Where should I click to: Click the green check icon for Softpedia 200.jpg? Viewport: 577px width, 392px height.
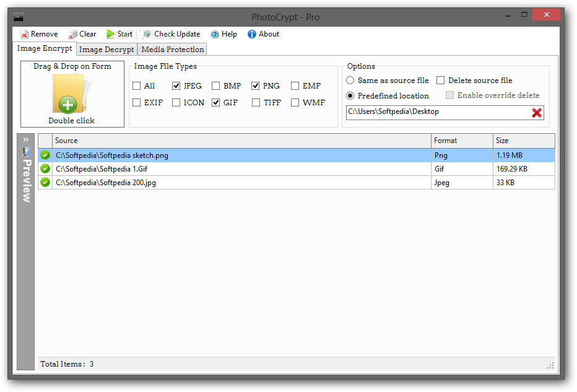(45, 182)
